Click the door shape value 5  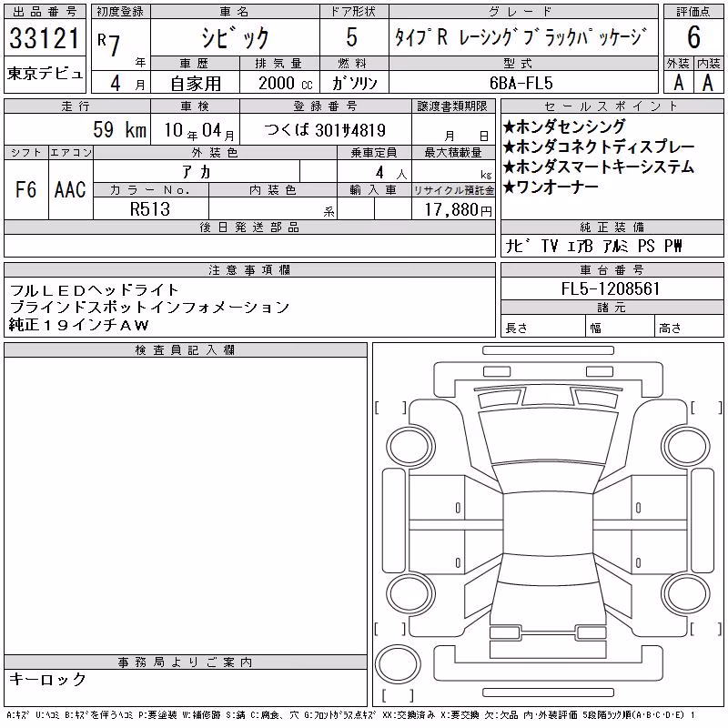tap(352, 37)
